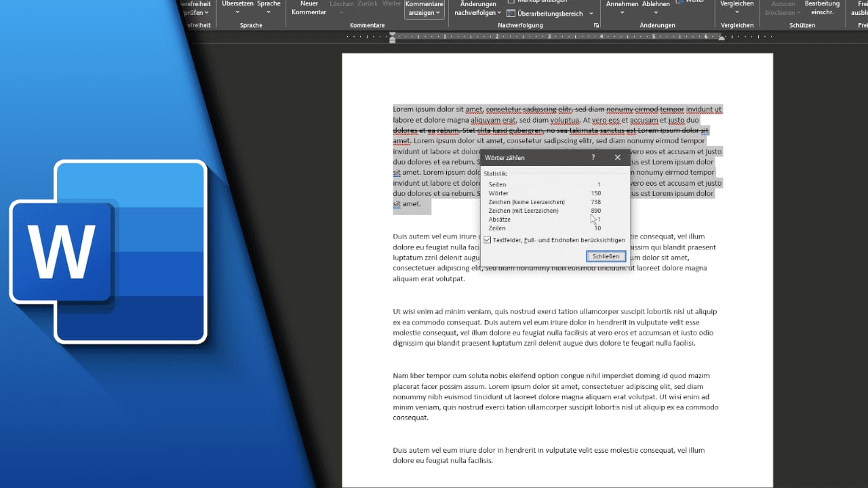Click the disabled Autoren blockieren button
This screenshot has height=488, width=868.
pyautogui.click(x=783, y=7)
